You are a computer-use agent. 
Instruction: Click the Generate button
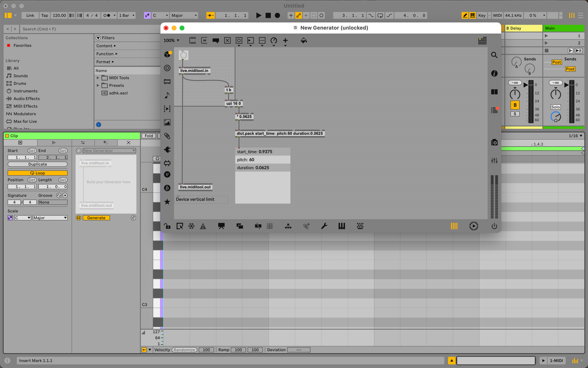coord(96,218)
